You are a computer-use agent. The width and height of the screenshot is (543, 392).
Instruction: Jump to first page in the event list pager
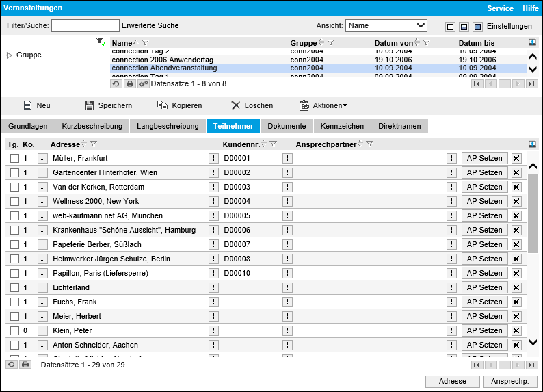point(477,83)
